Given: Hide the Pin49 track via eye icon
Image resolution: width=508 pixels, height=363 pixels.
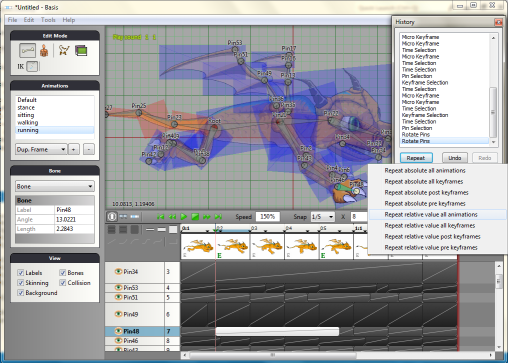Looking at the screenshot, I should pos(118,314).
